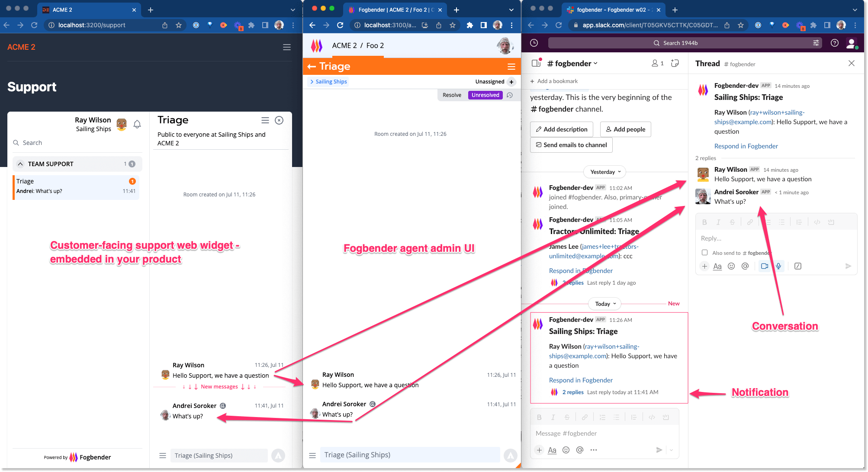Viewport: 868px width, 472px height.
Task: Open the #fogbender channel dropdown
Action: point(572,64)
